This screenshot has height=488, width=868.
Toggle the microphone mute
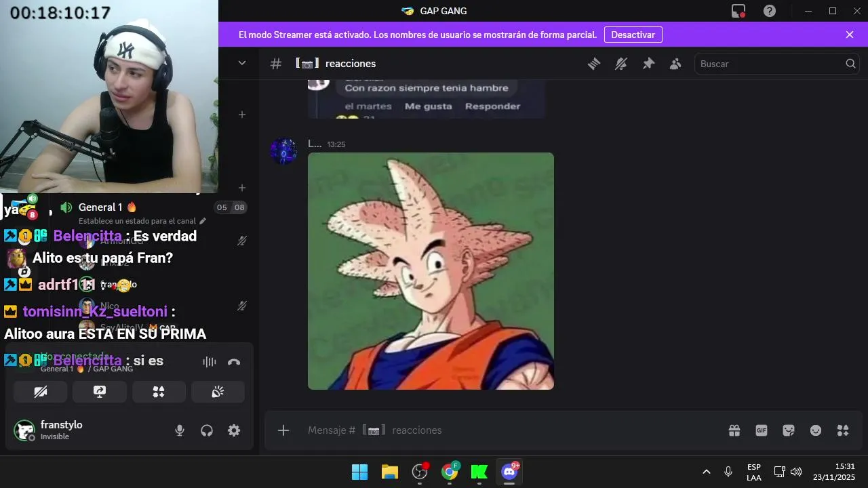coord(180,430)
